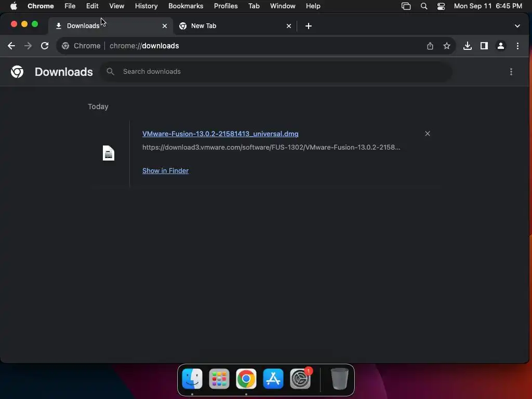The height and width of the screenshot is (399, 532).
Task: Open the Edit menu
Action: point(92,6)
